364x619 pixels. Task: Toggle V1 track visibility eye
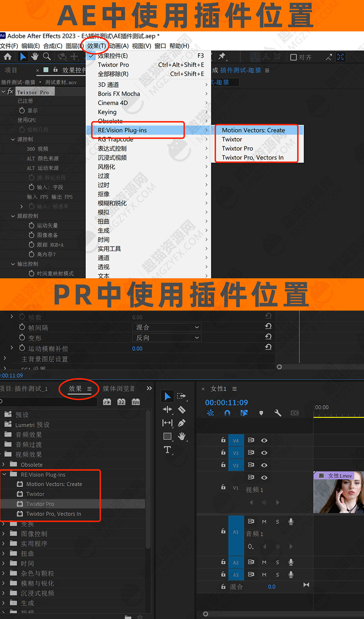coord(264,477)
